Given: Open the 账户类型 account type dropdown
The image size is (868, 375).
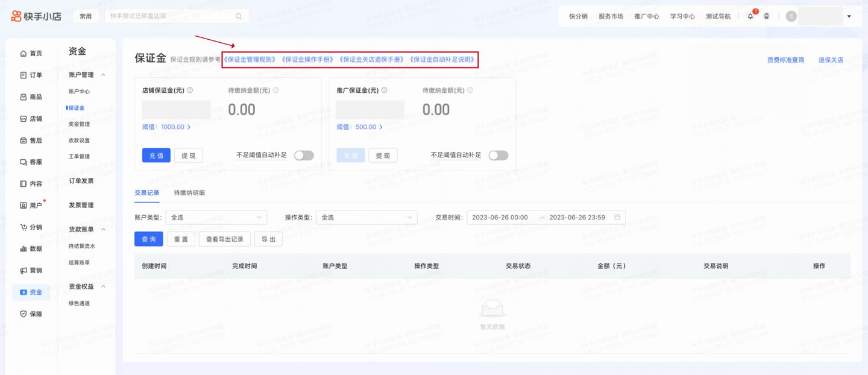Looking at the screenshot, I should coord(216,217).
